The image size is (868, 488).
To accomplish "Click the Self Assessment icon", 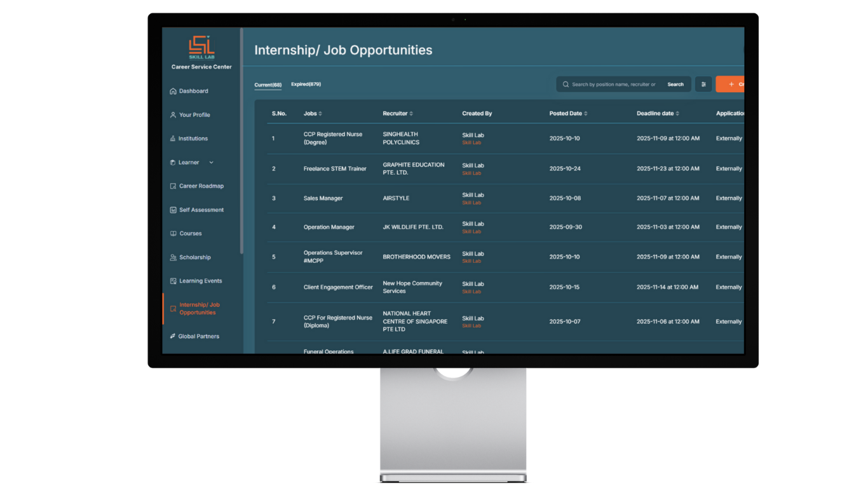I will (173, 210).
